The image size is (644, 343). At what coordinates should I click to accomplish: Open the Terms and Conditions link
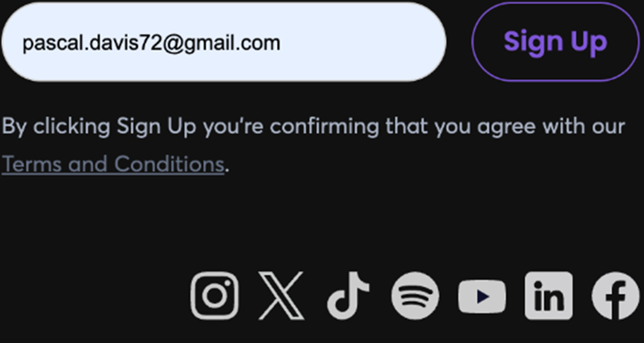[113, 164]
